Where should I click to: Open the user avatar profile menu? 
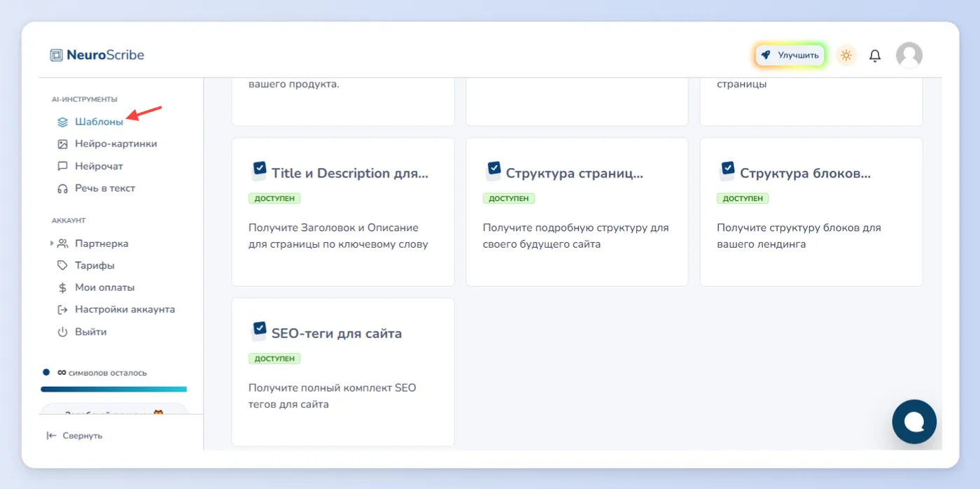coord(909,55)
